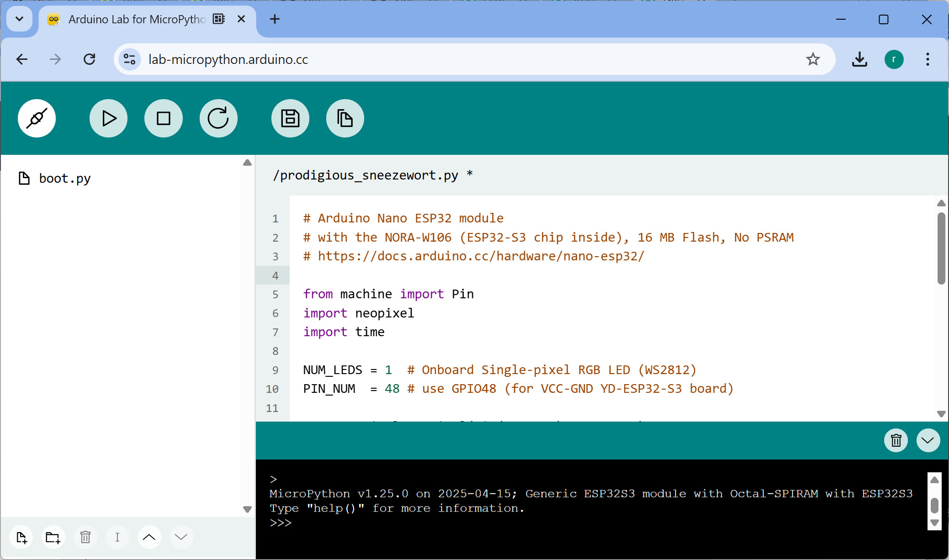Viewport: 949px width, 560px height.
Task: Click the Arduino Lab for MicroPython browser tab
Action: tap(147, 19)
